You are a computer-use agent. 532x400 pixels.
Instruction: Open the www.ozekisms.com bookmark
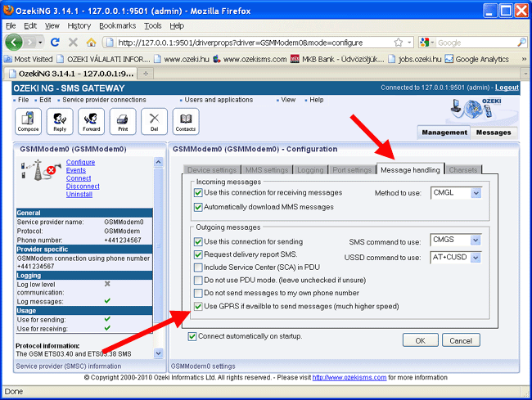[250, 60]
